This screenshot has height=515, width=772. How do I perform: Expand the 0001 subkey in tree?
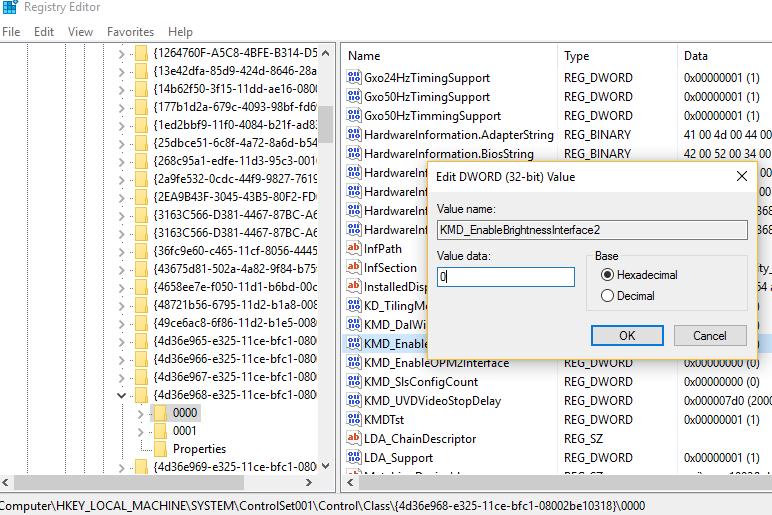tap(141, 431)
